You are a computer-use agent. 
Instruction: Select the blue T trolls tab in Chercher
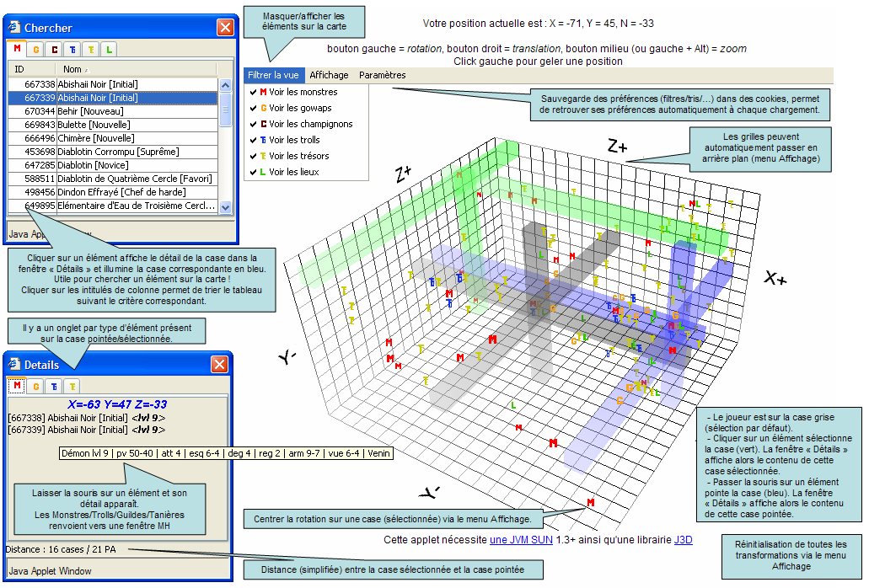click(x=72, y=49)
